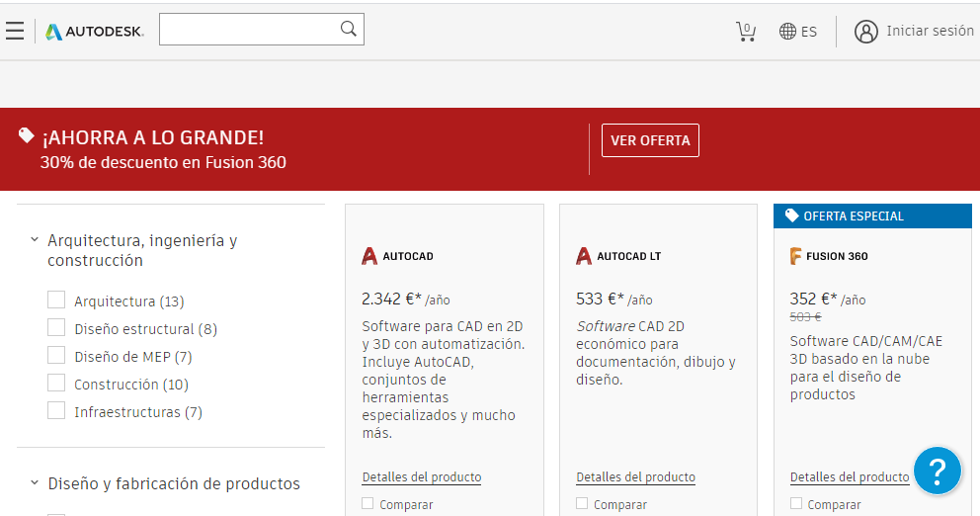Open the hamburger navigation menu
This screenshot has height=516, width=980.
click(x=15, y=31)
